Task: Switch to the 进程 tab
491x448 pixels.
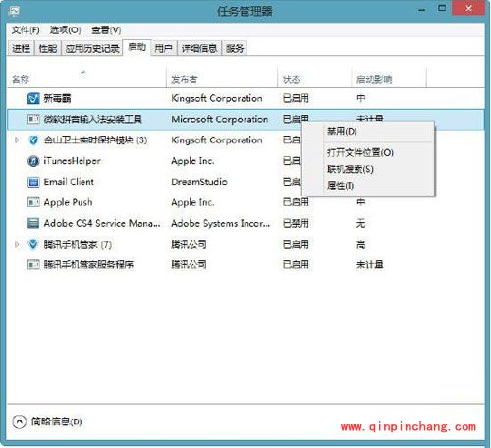Action: point(21,49)
